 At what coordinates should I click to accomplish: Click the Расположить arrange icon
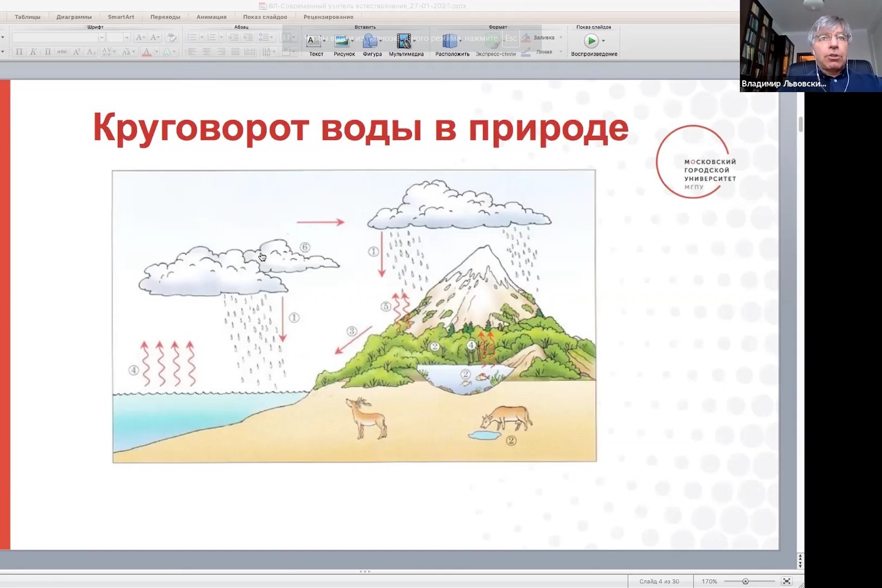(x=451, y=42)
